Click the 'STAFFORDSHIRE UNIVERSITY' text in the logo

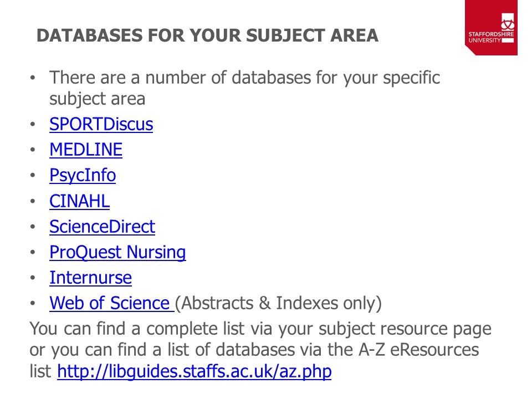point(491,37)
